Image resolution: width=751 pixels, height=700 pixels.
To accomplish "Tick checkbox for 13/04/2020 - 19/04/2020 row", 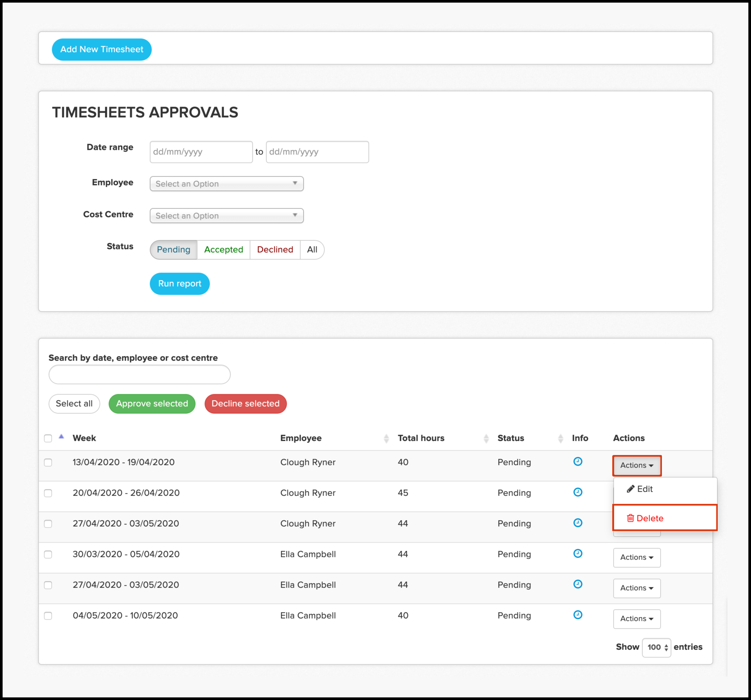I will click(x=48, y=463).
